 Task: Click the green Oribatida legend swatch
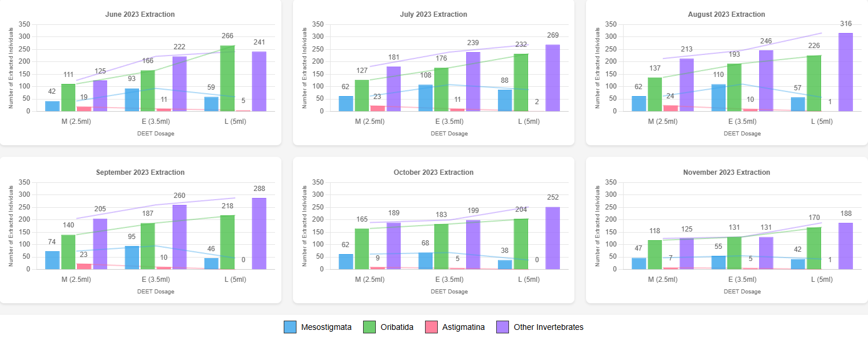click(x=370, y=327)
